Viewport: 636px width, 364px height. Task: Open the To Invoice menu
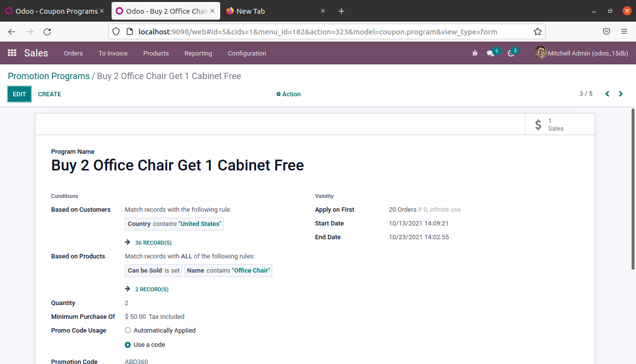point(113,53)
